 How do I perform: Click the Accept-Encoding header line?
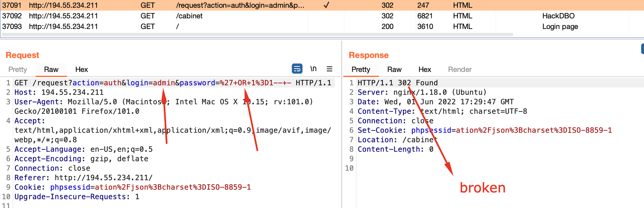click(x=81, y=159)
